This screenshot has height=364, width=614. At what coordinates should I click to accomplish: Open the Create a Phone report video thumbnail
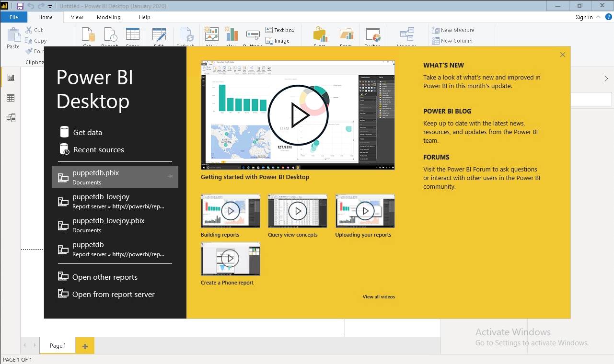[231, 259]
